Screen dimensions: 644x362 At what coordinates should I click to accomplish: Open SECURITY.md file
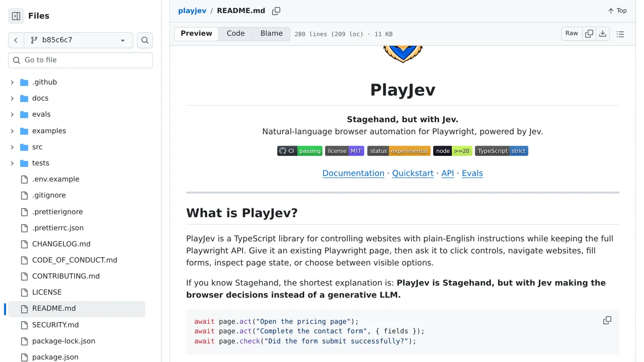[55, 325]
